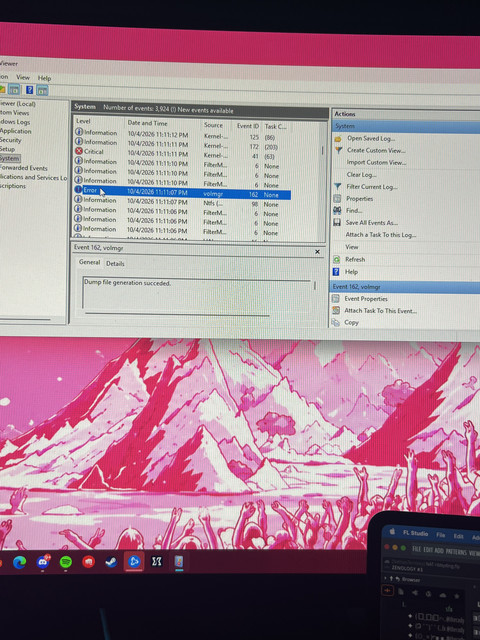Click the highlighted blue taskbar icon

tap(134, 562)
